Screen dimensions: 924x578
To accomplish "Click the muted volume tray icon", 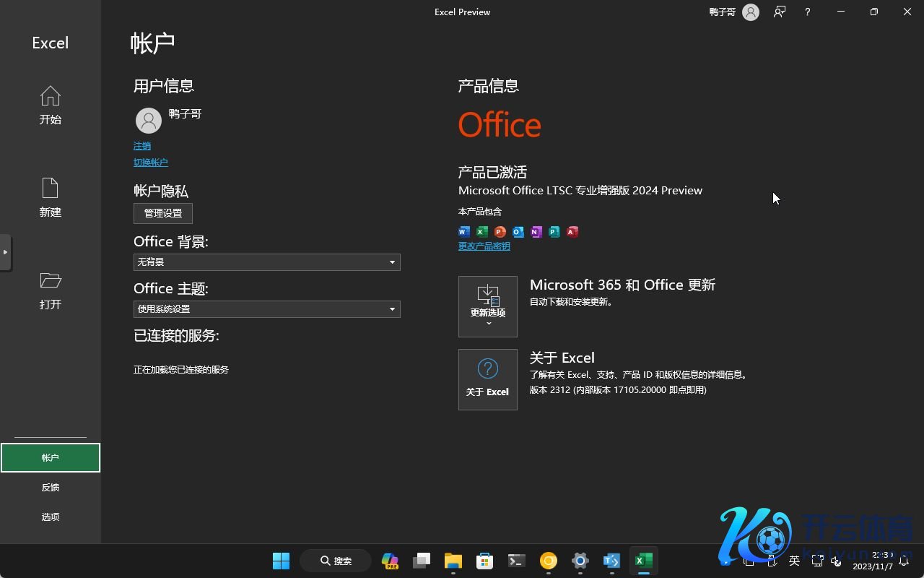I will click(837, 561).
